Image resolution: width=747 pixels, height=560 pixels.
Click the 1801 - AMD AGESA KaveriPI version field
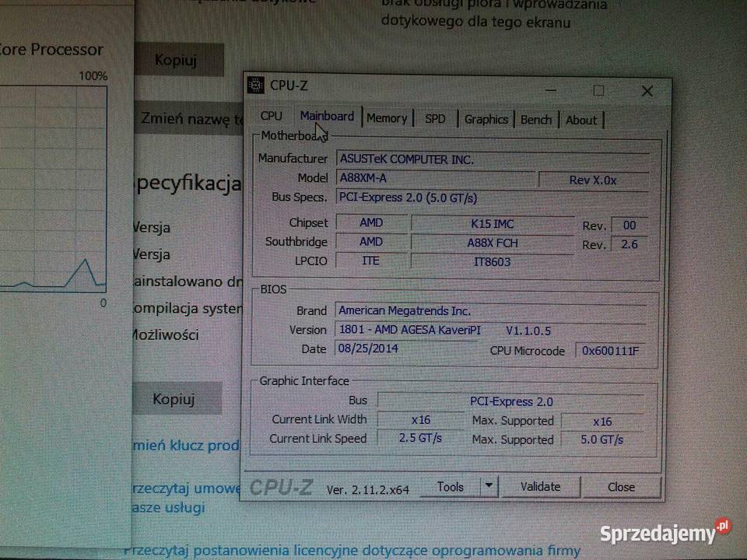(491, 330)
